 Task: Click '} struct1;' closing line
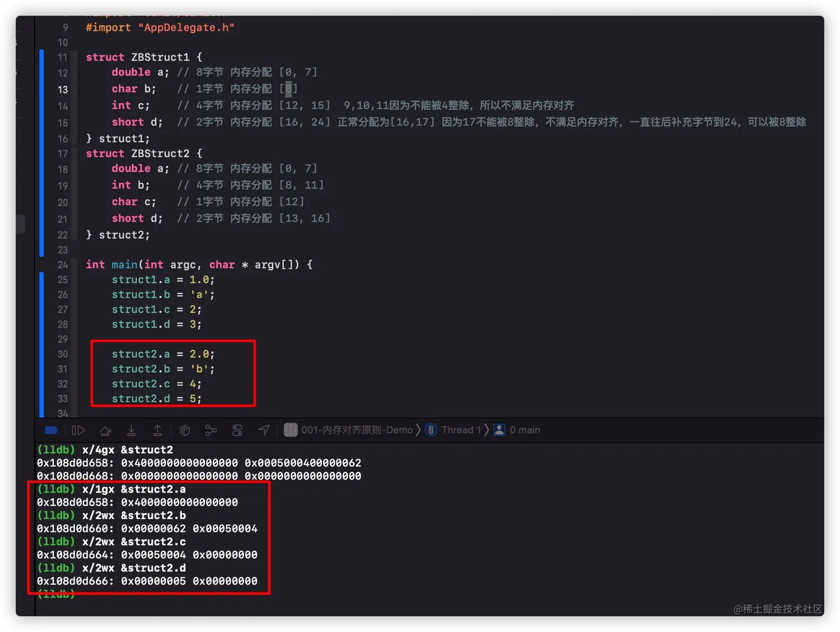(118, 139)
